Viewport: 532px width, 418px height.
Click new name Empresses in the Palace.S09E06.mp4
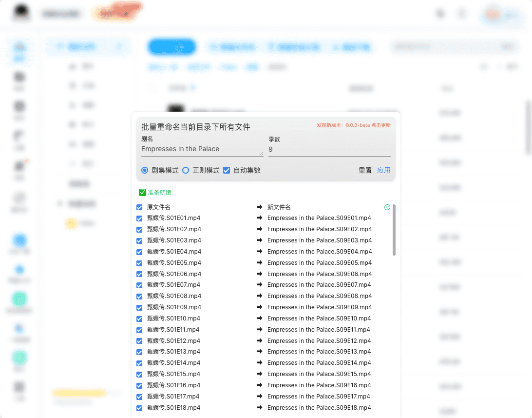(320, 274)
